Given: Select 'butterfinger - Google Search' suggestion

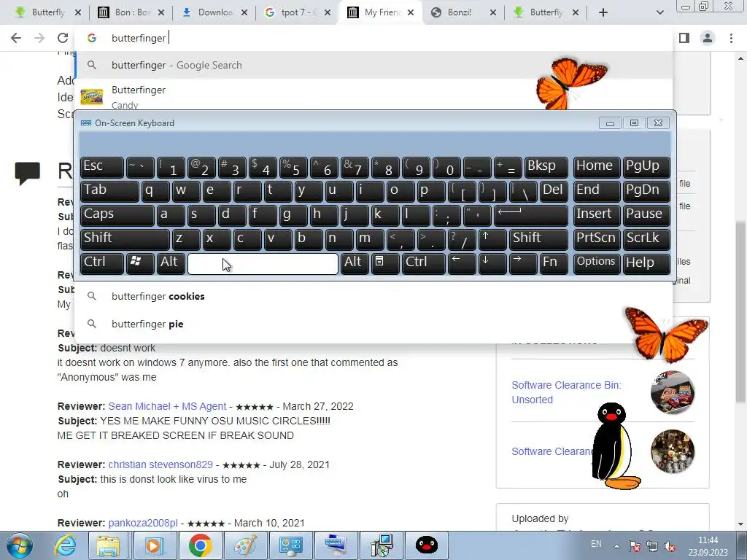Looking at the screenshot, I should pos(374,65).
